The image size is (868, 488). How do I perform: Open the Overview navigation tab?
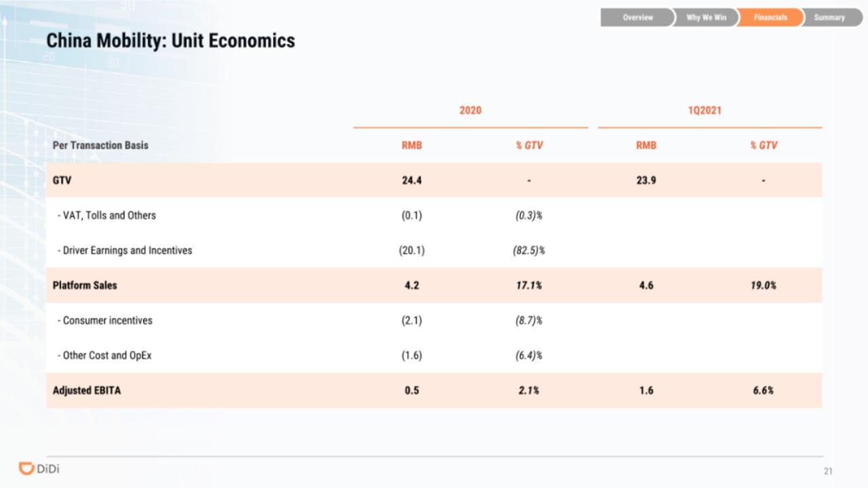coord(637,18)
